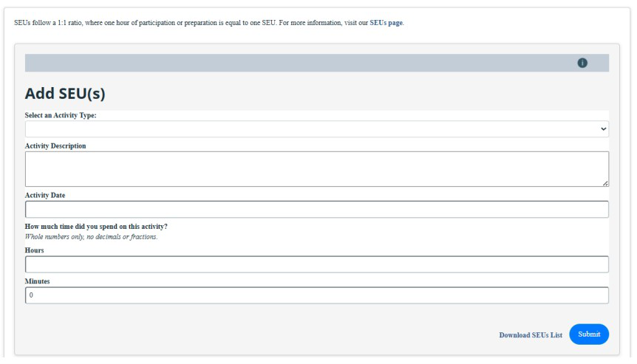Download SEUs List via the link
This screenshot has height=364, width=637.
(x=530, y=335)
